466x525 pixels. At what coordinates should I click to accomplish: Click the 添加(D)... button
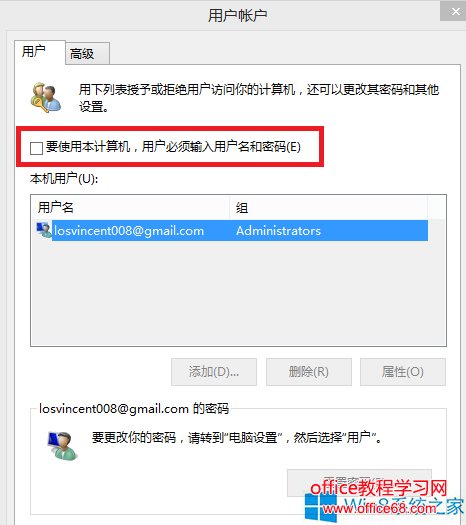coord(214,372)
